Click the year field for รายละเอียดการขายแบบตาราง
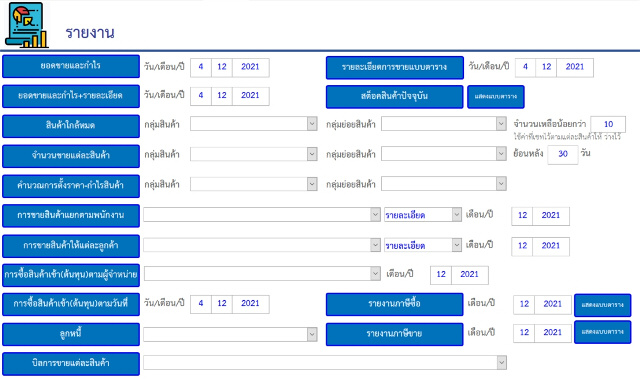 coord(575,67)
